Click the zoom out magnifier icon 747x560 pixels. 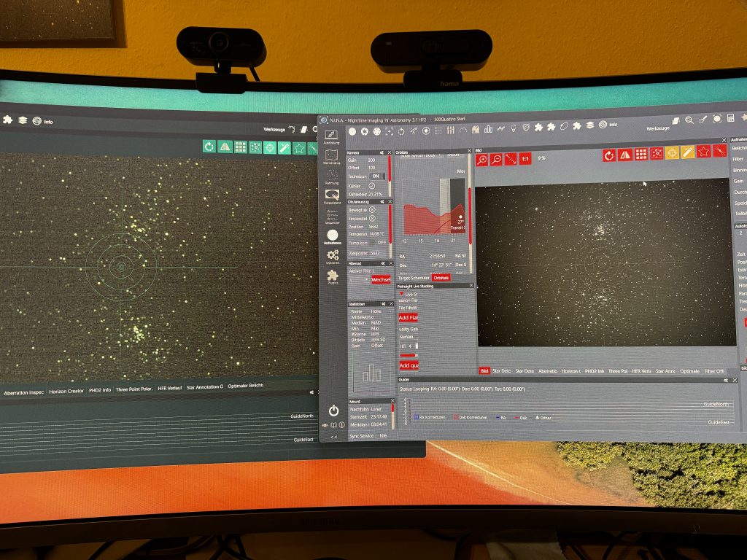tap(496, 158)
